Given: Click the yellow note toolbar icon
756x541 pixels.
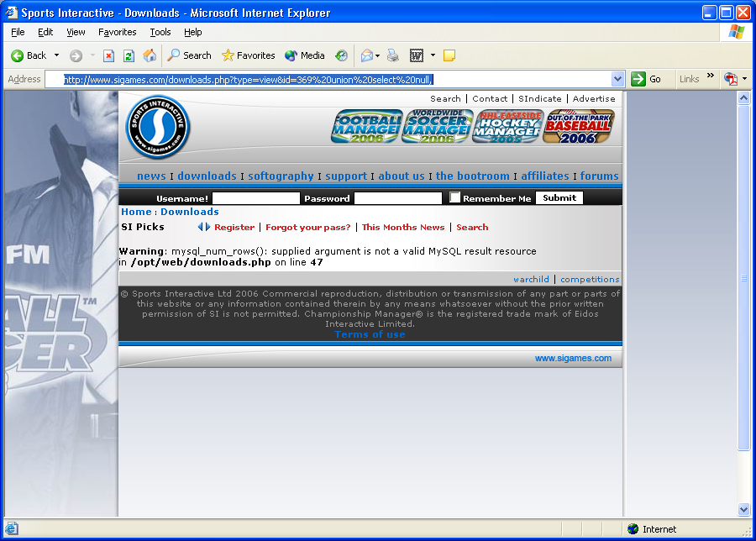Looking at the screenshot, I should tap(449, 56).
